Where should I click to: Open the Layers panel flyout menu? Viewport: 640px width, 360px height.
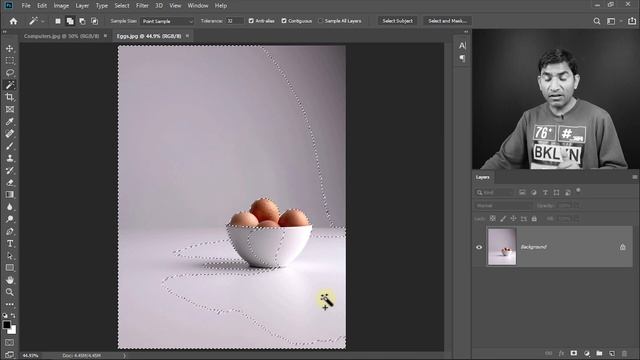635,177
